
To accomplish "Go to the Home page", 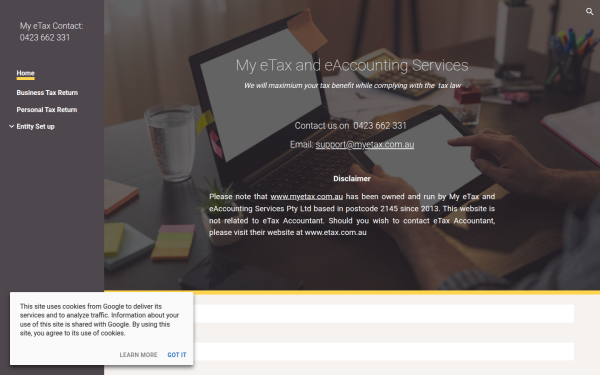I will 25,73.
